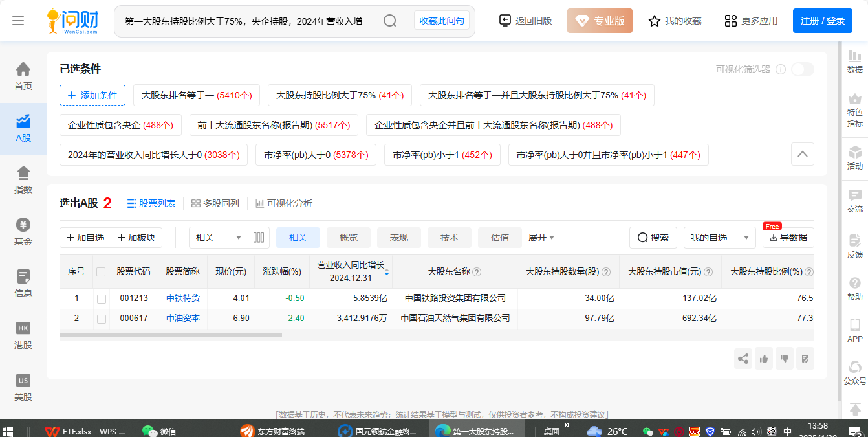Click 加板块 button
The width and height of the screenshot is (868, 437).
coord(136,238)
